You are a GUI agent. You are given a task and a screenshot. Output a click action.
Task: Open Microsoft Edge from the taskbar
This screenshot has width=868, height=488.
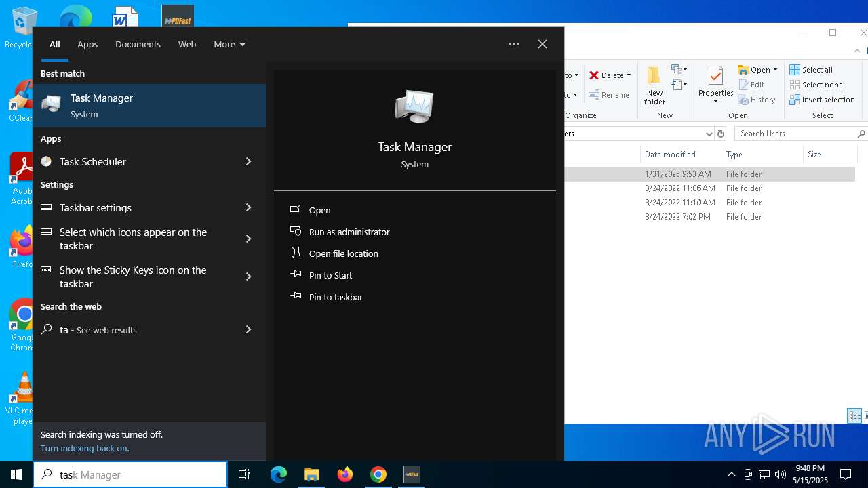click(279, 474)
